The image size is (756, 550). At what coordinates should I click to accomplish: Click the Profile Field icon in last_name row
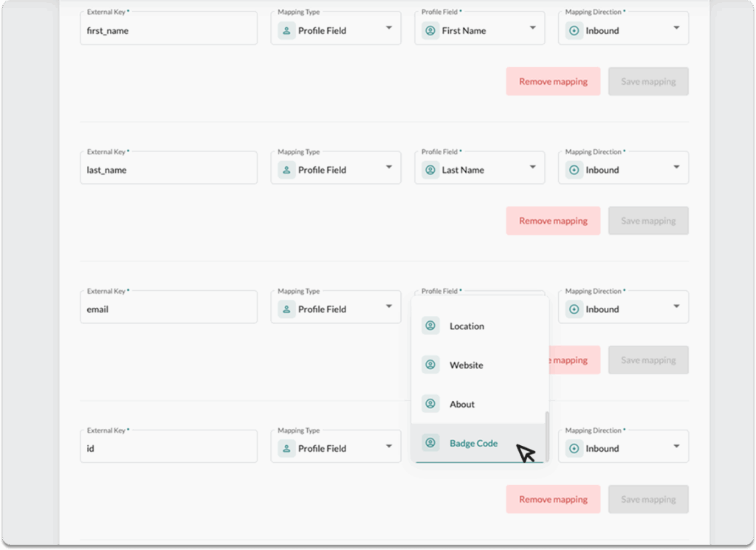pos(286,170)
